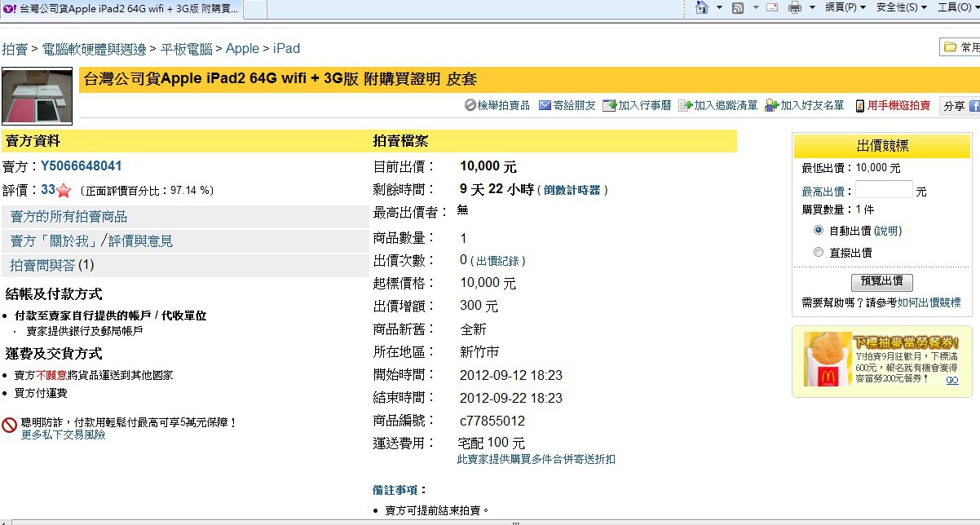Click the Yahoo favicon on the tab
Viewport: 980px width, 525px height.
tap(9, 8)
